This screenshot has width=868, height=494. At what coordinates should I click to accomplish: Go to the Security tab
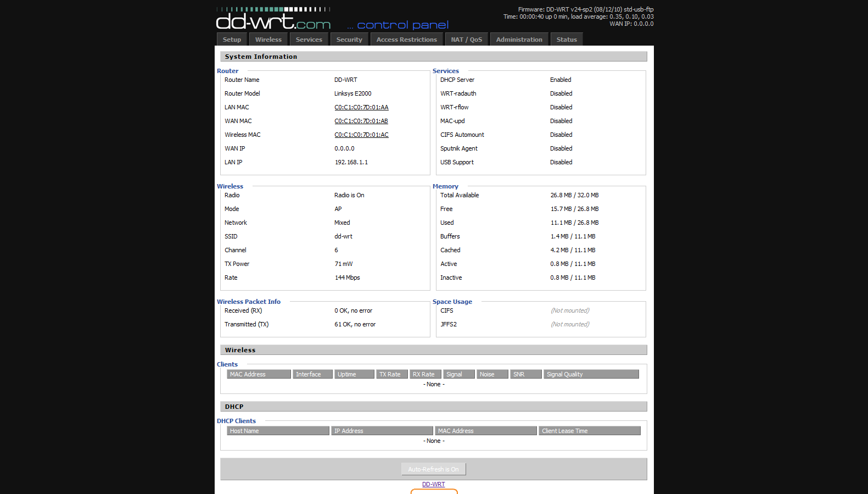point(349,40)
